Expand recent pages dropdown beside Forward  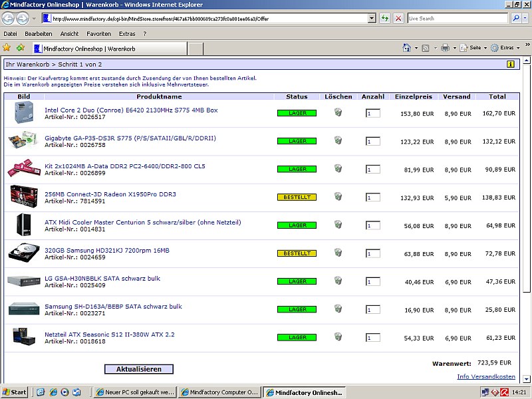pyautogui.click(x=34, y=19)
